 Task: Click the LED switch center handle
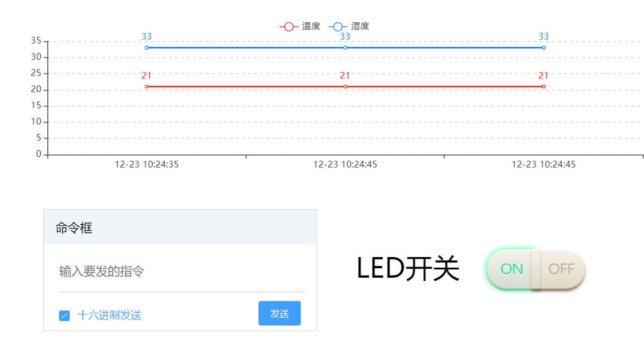click(x=535, y=269)
